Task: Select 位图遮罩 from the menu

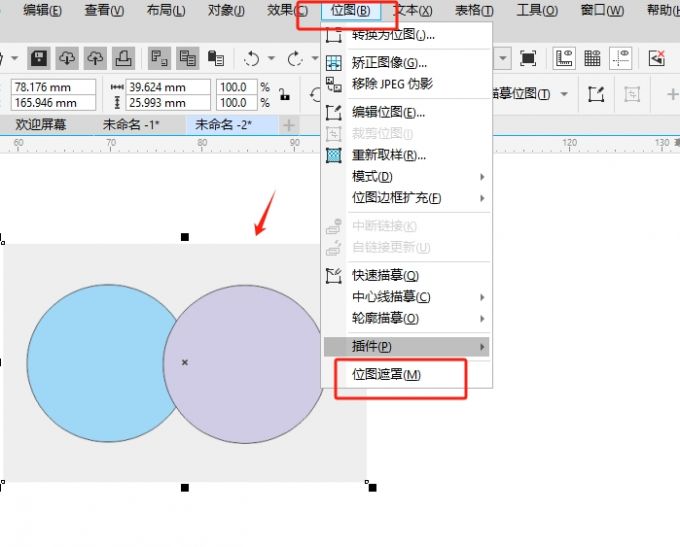Action: pyautogui.click(x=386, y=375)
